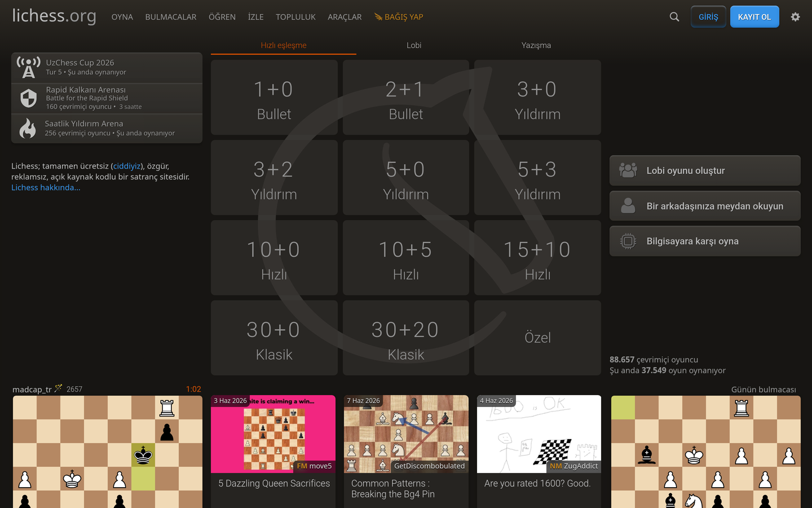Click the 1:02 game clock
Screen dimensions: 812x508
[x=193, y=389]
